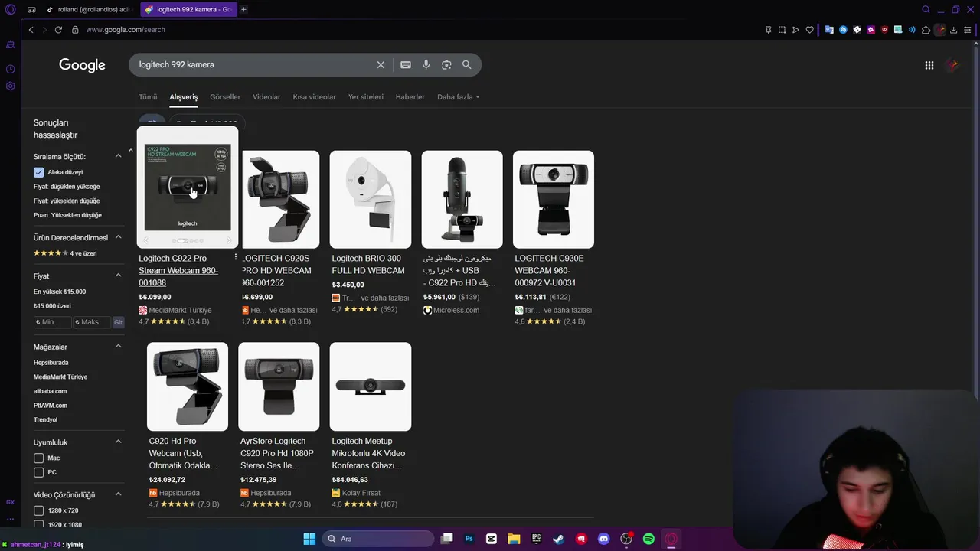The width and height of the screenshot is (980, 551).
Task: Collapse the Mağazalar section
Action: [119, 347]
